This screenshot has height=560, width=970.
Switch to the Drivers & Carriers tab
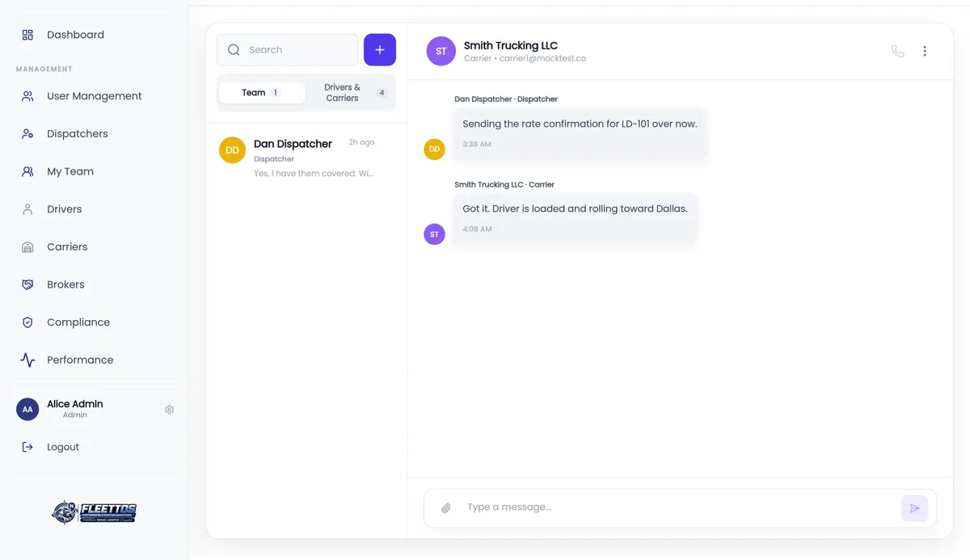point(351,93)
